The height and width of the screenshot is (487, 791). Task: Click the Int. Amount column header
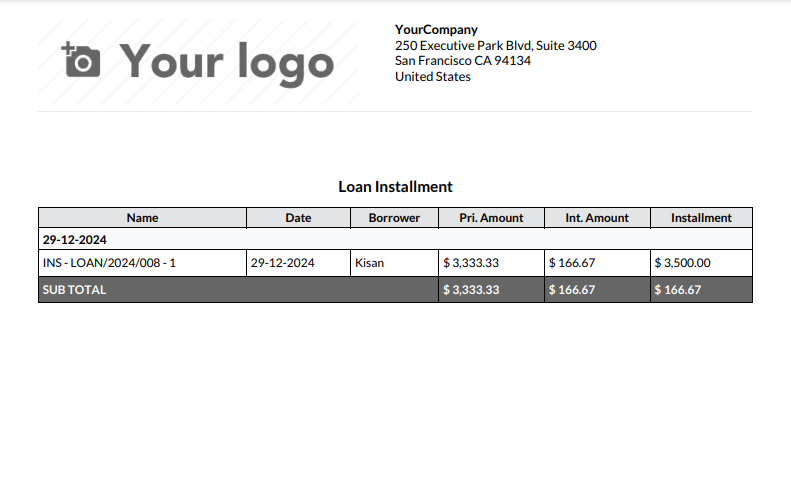(597, 218)
